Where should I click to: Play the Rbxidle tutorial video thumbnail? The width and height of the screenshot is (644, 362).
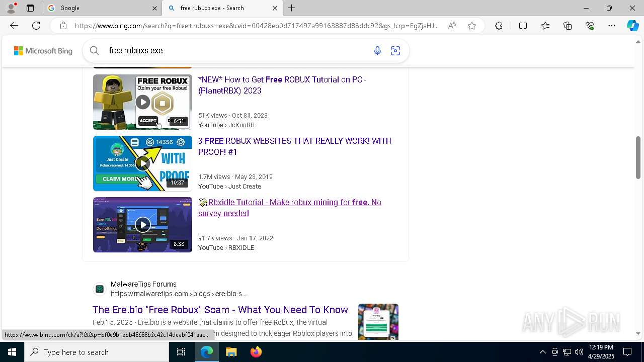[x=142, y=225]
